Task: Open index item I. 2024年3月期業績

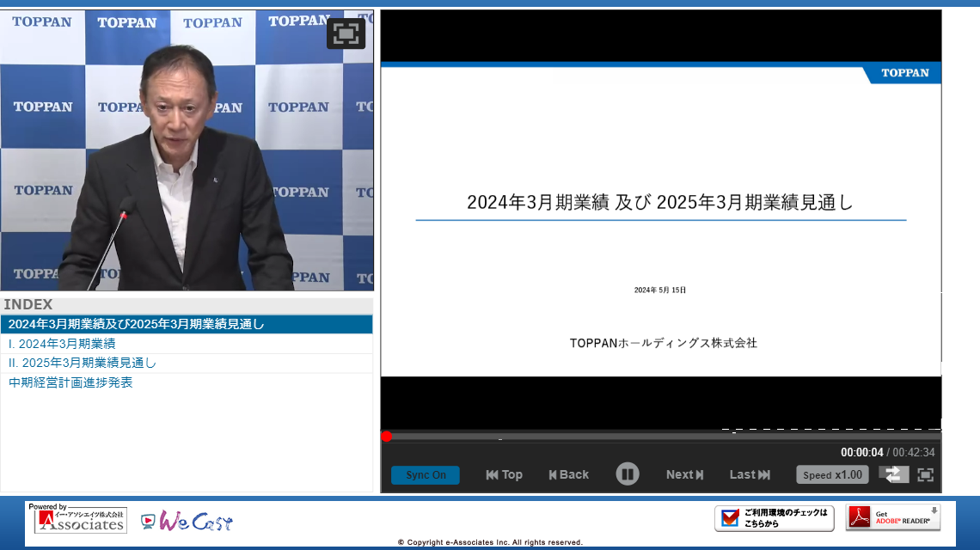Action: click(x=62, y=344)
